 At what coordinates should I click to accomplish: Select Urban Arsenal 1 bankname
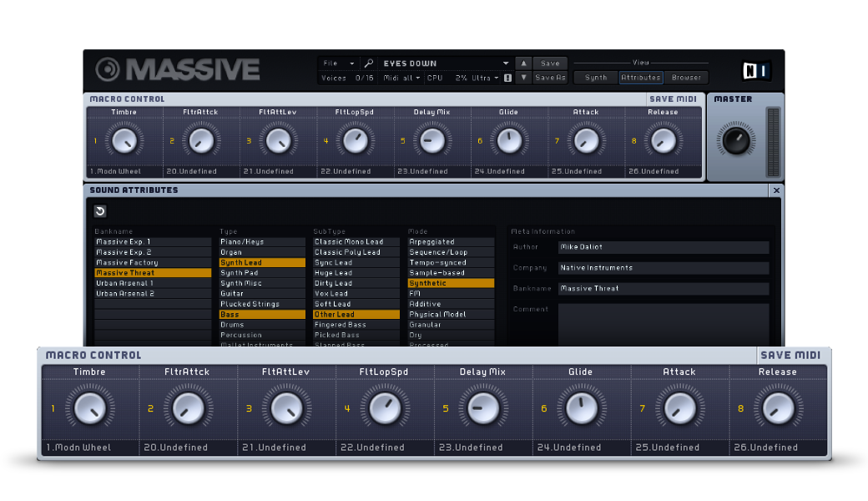point(153,283)
